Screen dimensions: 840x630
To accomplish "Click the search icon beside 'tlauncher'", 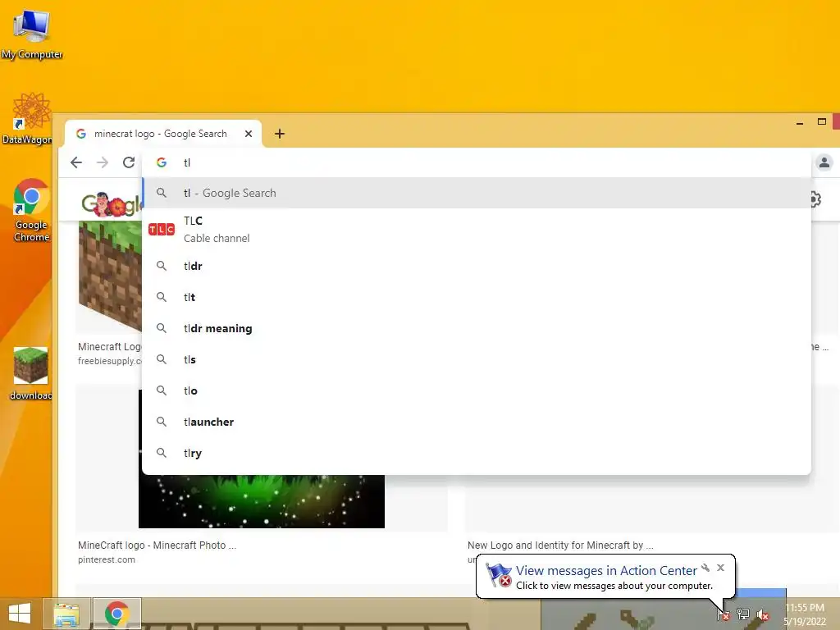I will 162,422.
